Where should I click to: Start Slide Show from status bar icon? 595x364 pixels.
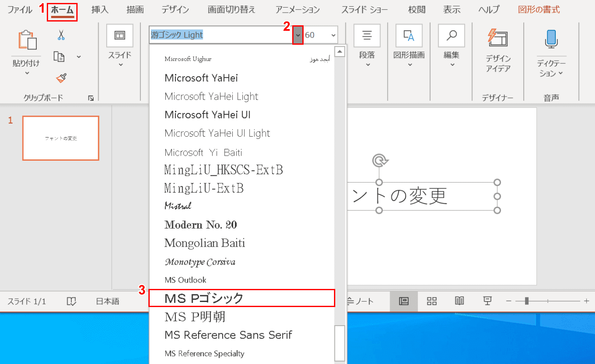click(487, 301)
